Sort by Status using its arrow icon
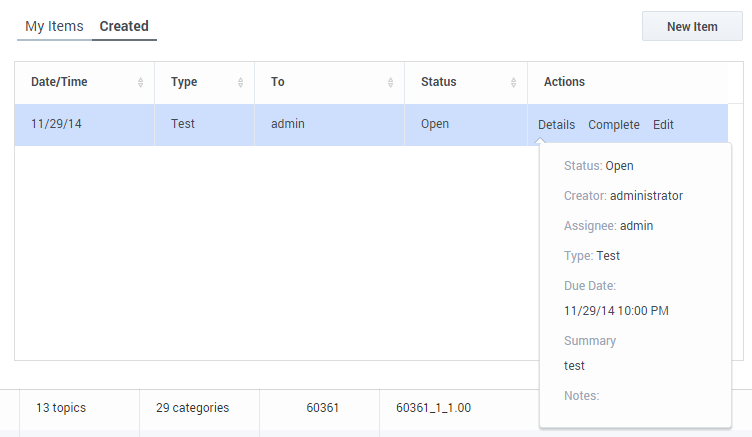 pyautogui.click(x=513, y=82)
